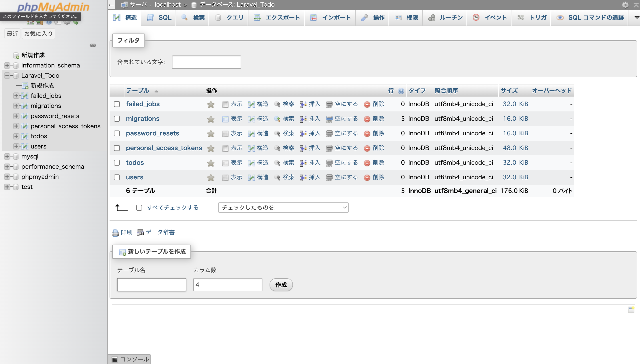The image size is (640, 364).
Task: Open page settings gear icon
Action: (625, 5)
